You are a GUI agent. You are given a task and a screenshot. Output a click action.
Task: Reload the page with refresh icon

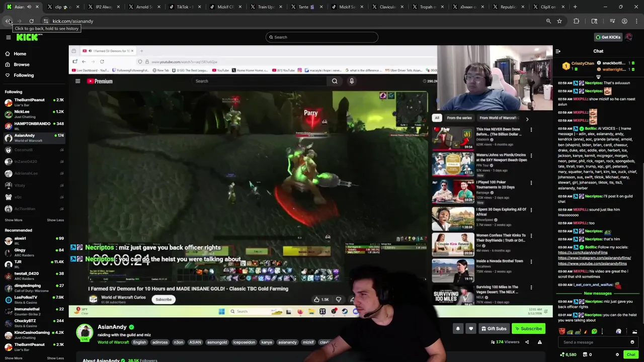coord(31,21)
